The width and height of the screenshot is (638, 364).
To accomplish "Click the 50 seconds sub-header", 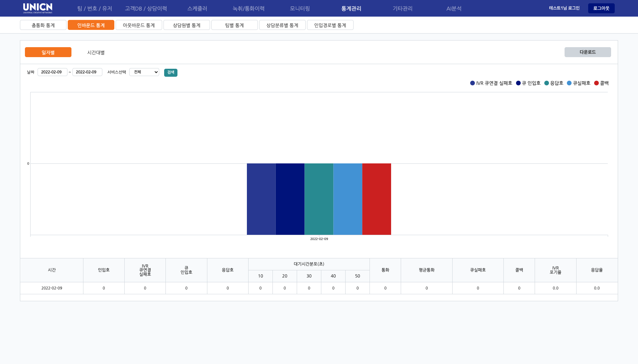I will pos(358,276).
